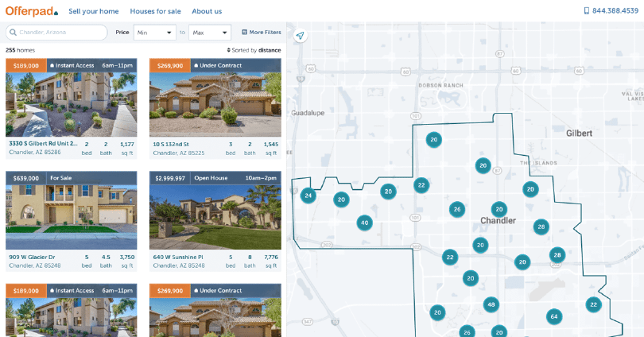Click the Chandler city label on map
The width and height of the screenshot is (644, 337).
pyautogui.click(x=499, y=220)
